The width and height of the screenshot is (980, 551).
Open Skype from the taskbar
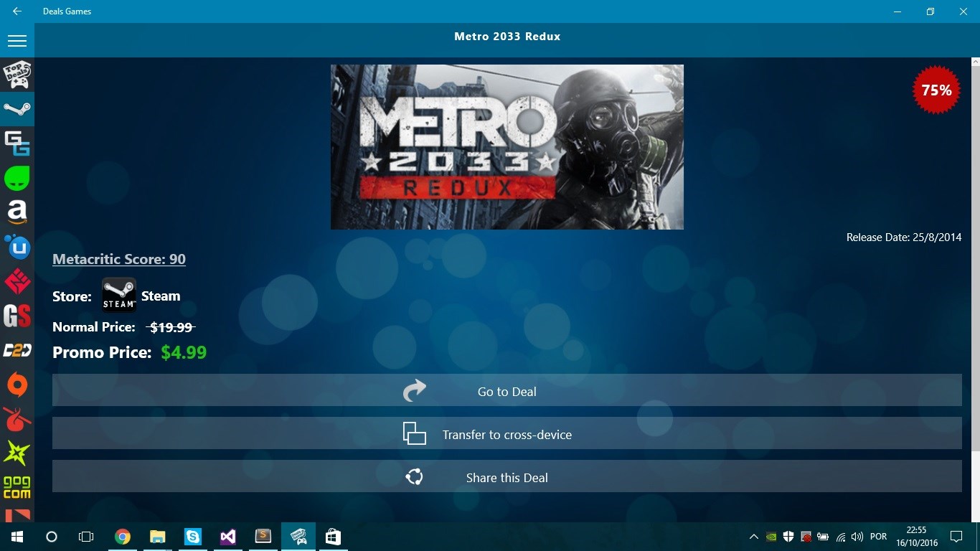tap(192, 537)
